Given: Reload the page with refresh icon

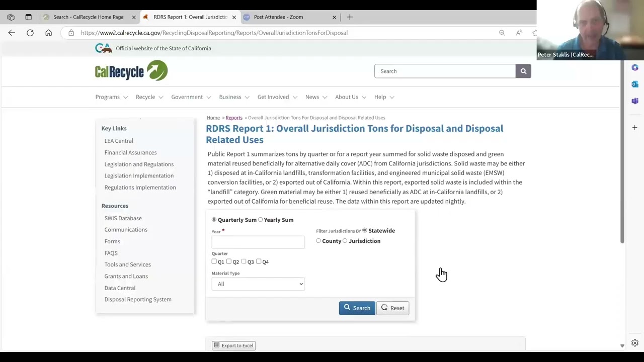Looking at the screenshot, I should point(30,33).
